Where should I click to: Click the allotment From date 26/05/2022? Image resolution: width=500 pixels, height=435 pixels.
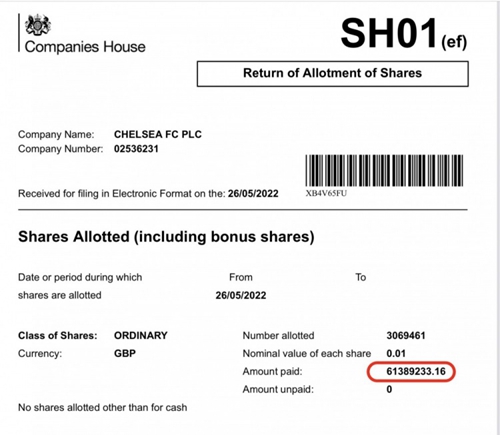coord(241,295)
